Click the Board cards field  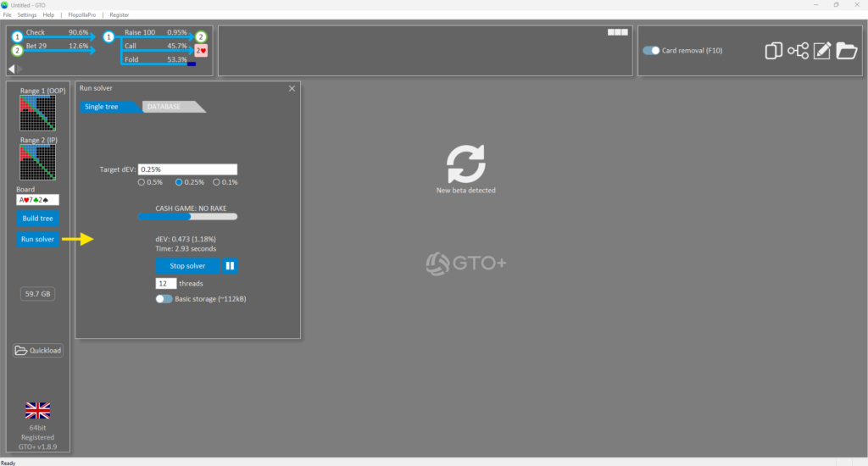click(x=37, y=200)
